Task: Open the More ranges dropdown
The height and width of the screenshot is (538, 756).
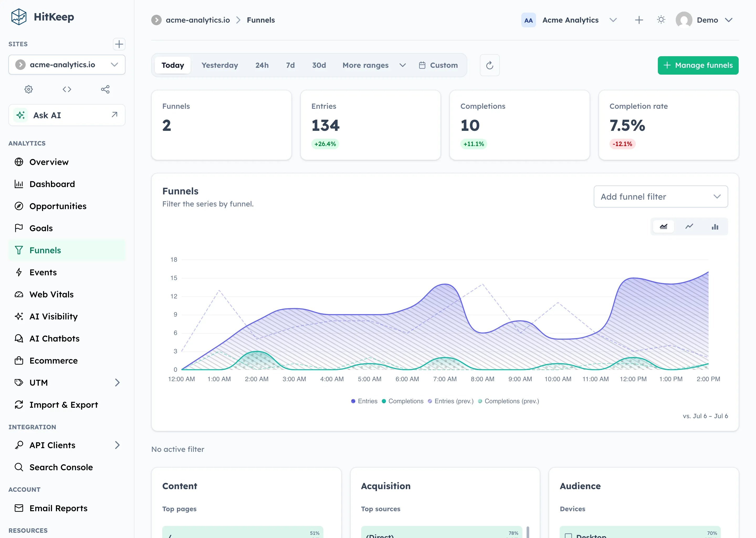Action: tap(374, 65)
